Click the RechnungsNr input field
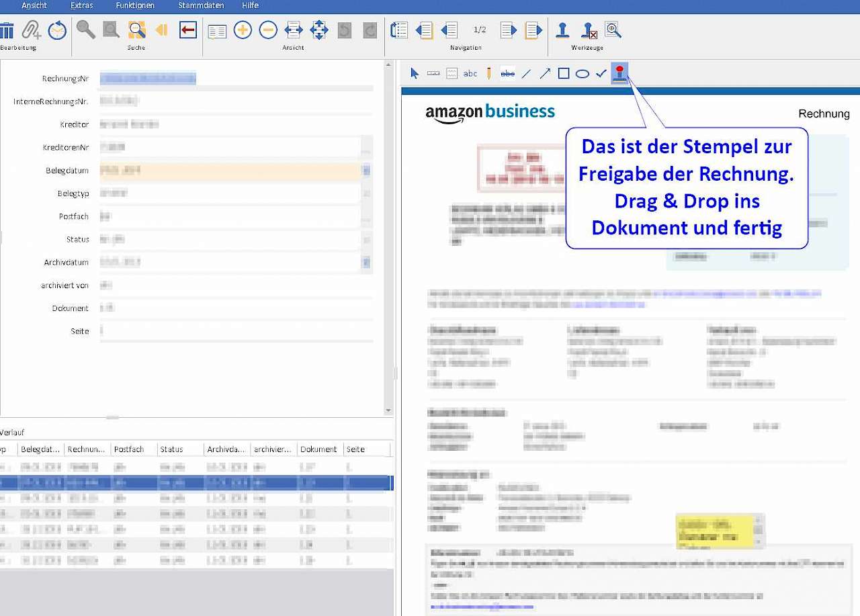Screen dimensions: 860x616 tap(236, 79)
